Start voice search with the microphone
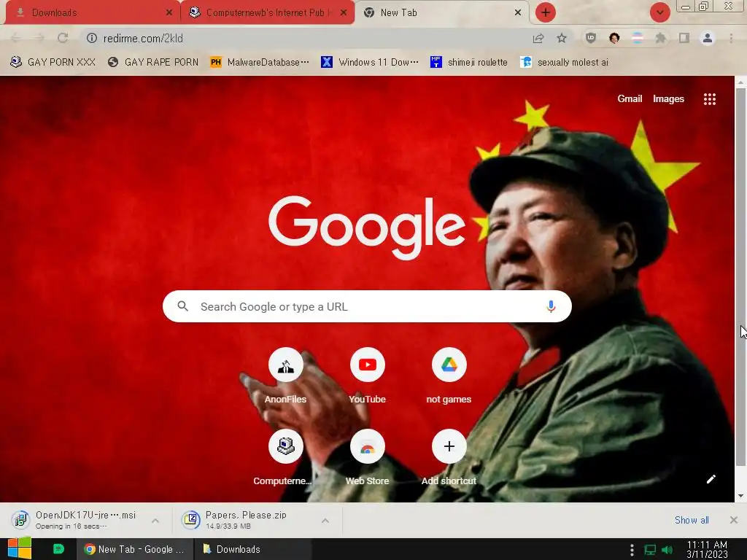747x560 pixels. pos(551,306)
